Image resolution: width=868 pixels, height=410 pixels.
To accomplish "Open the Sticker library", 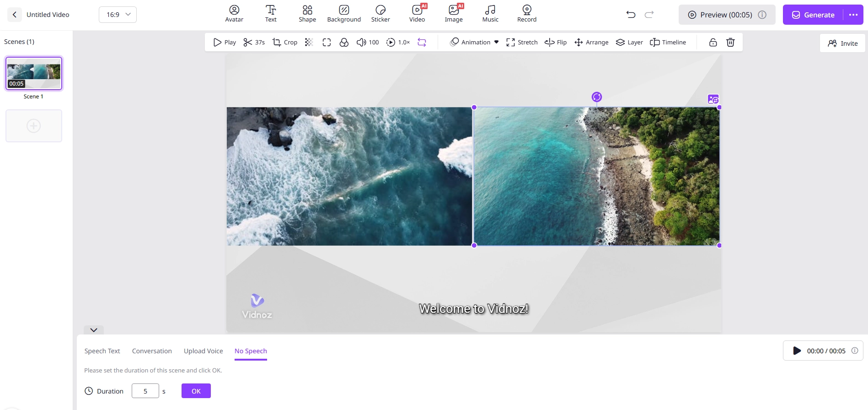I will click(x=380, y=14).
